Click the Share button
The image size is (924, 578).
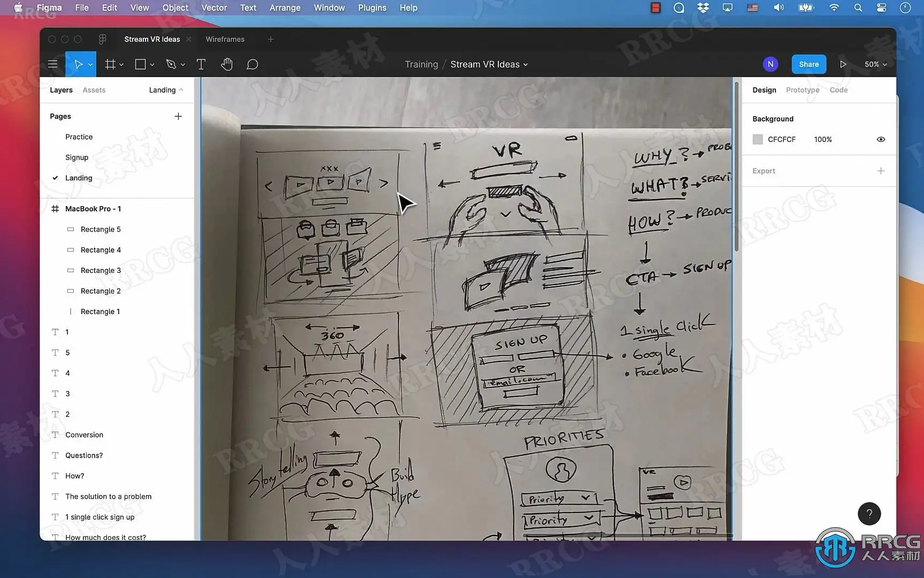pos(809,64)
